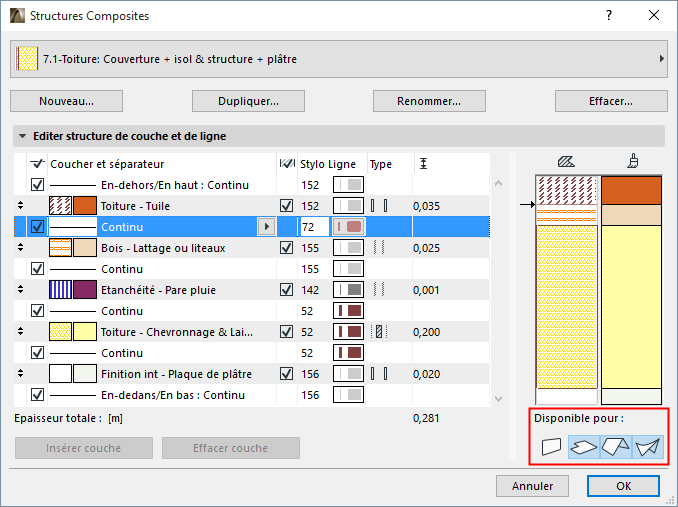Toggle end line checkbox for Bois - Lattage
Image resolution: width=678 pixels, height=507 pixels.
point(287,248)
